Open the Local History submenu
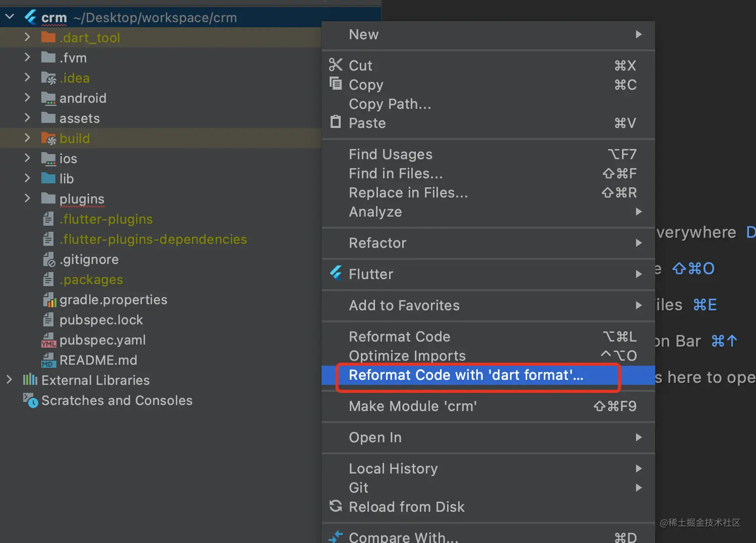 click(488, 468)
